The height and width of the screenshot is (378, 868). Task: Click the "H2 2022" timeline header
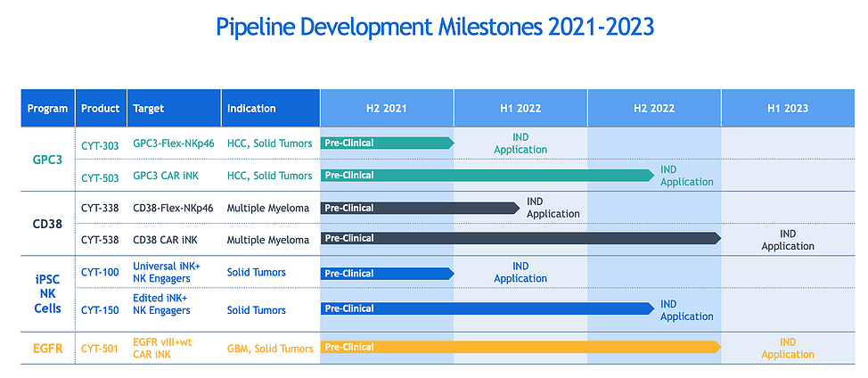coord(654,109)
